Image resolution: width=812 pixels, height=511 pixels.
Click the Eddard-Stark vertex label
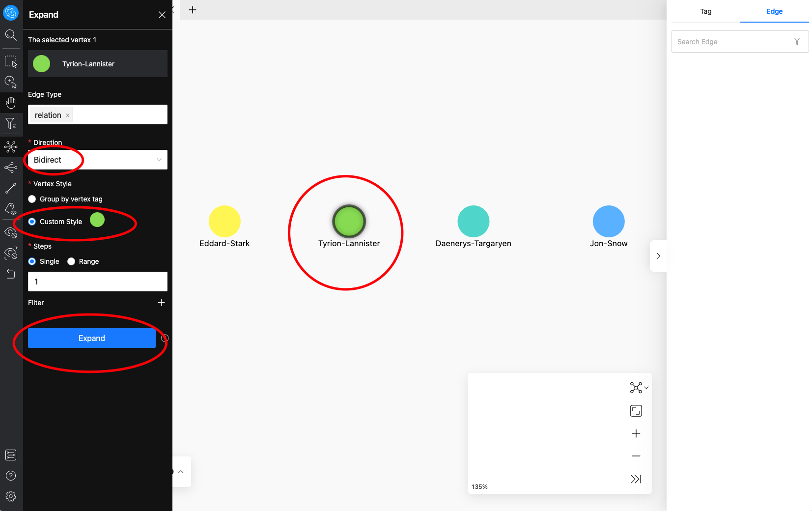click(x=224, y=243)
